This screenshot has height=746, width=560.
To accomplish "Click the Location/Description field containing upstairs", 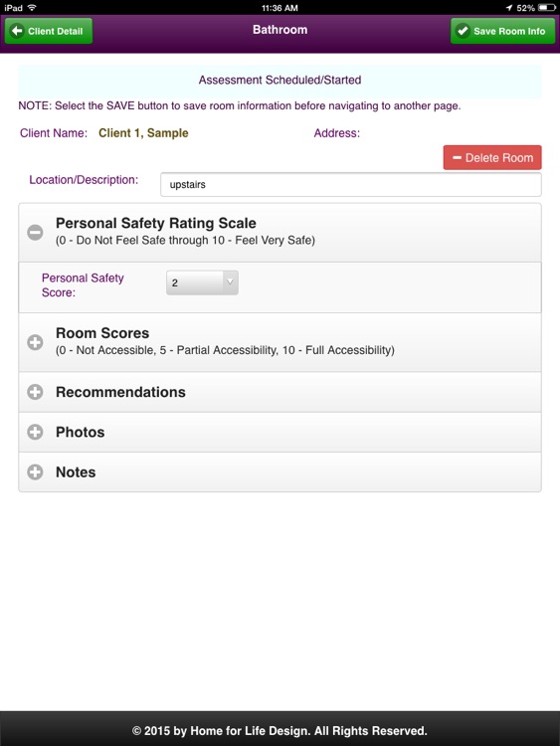I will [x=351, y=185].
